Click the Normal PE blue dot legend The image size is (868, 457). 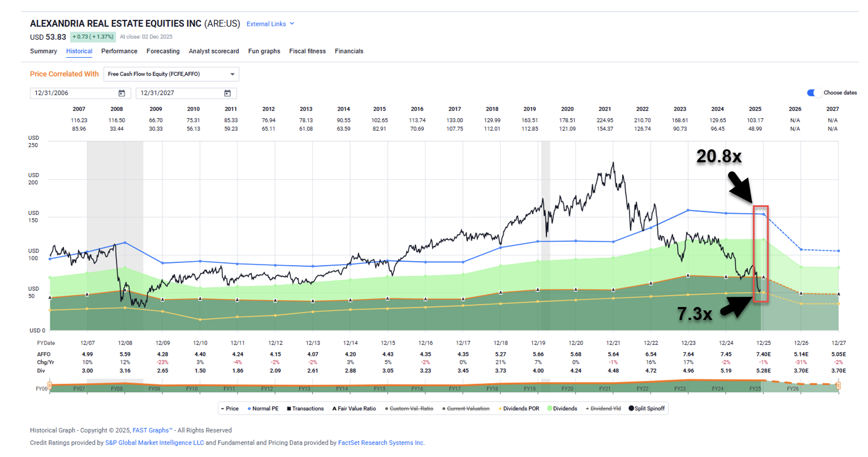249,409
